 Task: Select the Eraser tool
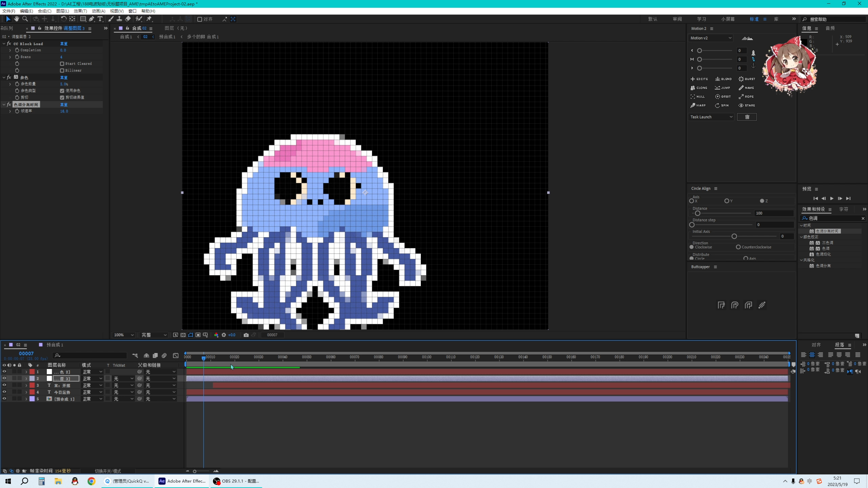[x=128, y=19]
